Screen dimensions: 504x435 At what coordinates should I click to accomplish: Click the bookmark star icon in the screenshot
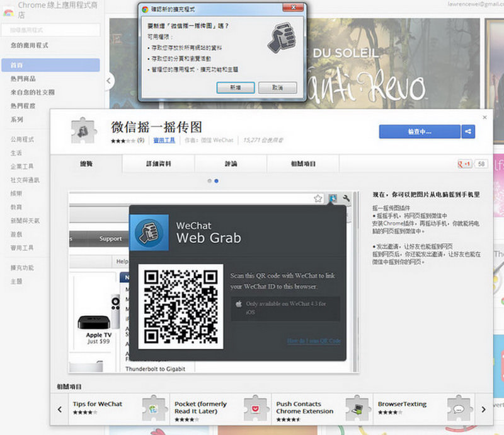pos(318,199)
